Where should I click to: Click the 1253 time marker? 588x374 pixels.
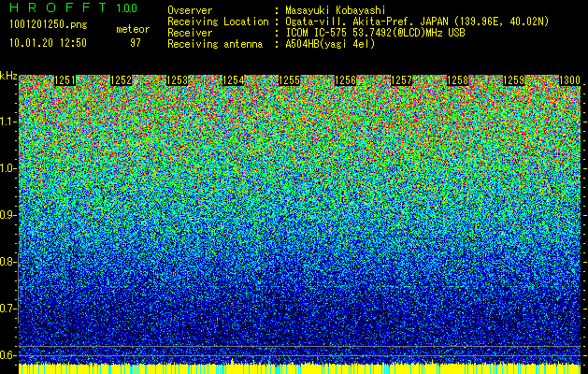(177, 80)
